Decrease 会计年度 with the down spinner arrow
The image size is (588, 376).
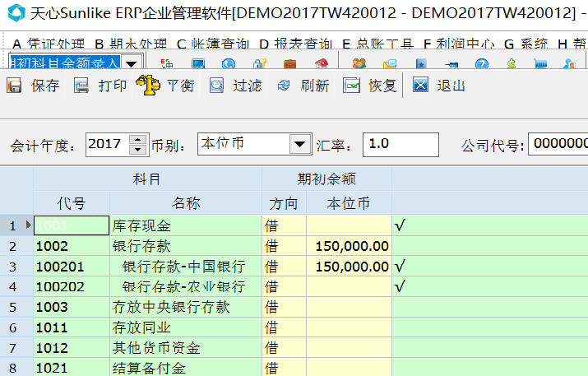(x=138, y=150)
